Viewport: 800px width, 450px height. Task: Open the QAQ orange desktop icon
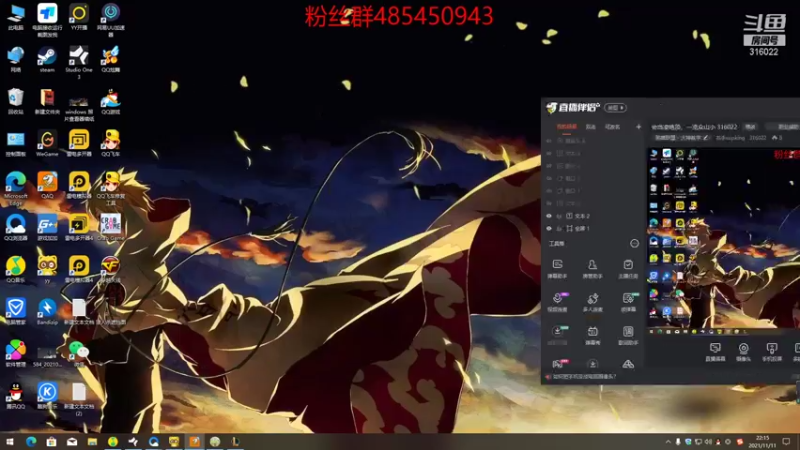47,185
